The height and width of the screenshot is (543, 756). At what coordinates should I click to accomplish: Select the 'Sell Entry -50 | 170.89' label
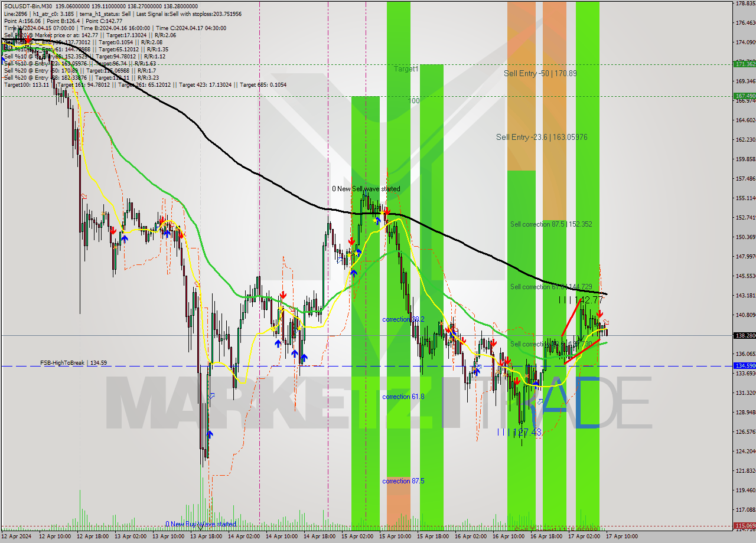540,73
